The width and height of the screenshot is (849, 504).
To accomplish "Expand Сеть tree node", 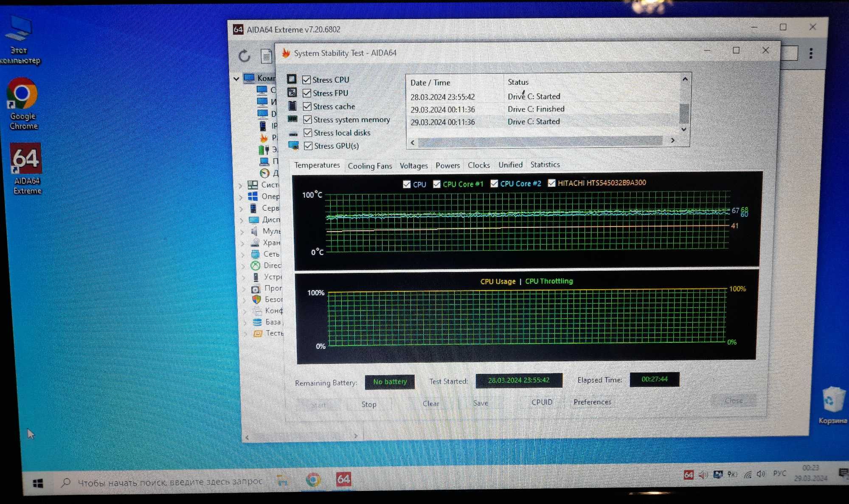I will (x=243, y=255).
